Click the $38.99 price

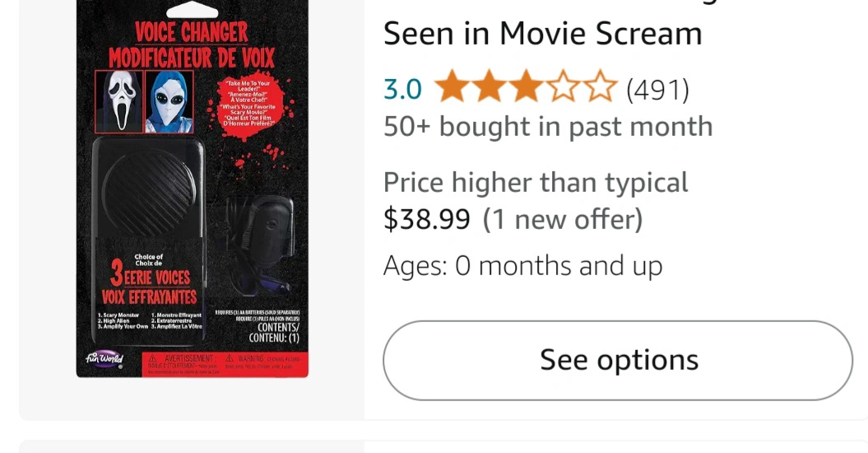[427, 220]
